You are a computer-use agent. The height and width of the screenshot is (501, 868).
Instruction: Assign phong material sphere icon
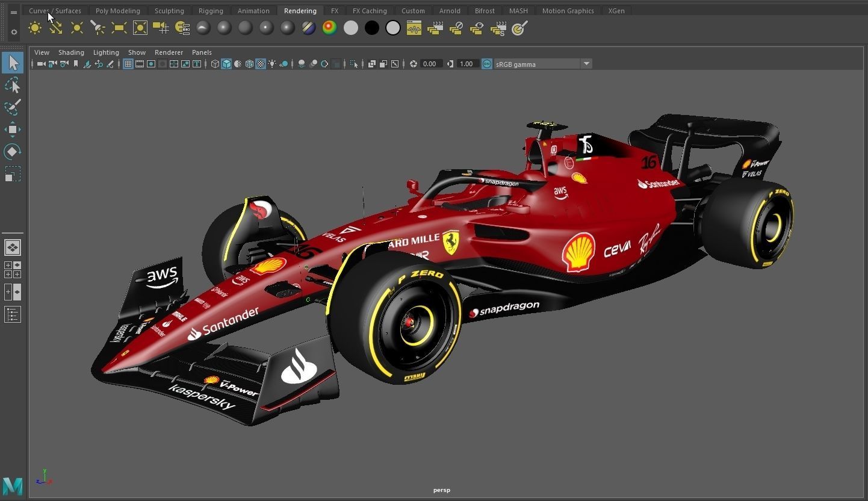click(x=267, y=28)
